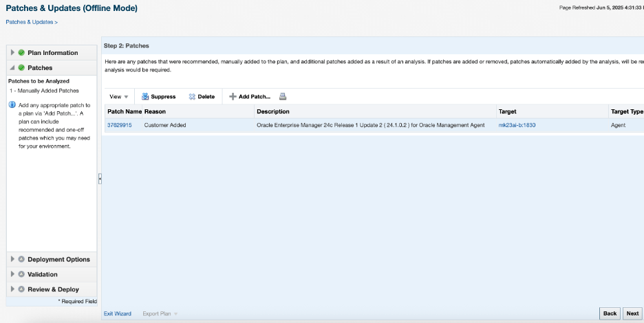Collapse the left panel using splitter handle
This screenshot has width=644, height=323.
tap(100, 179)
